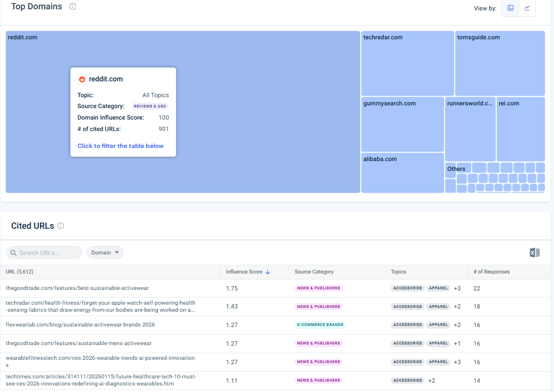
Task: Select the rei.com treemap tile
Action: click(521, 129)
